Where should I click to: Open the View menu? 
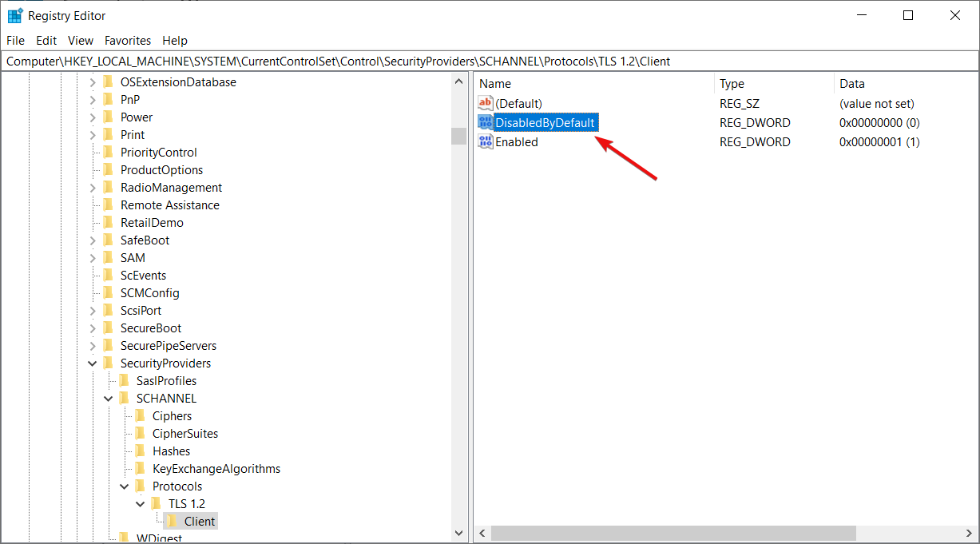point(81,40)
